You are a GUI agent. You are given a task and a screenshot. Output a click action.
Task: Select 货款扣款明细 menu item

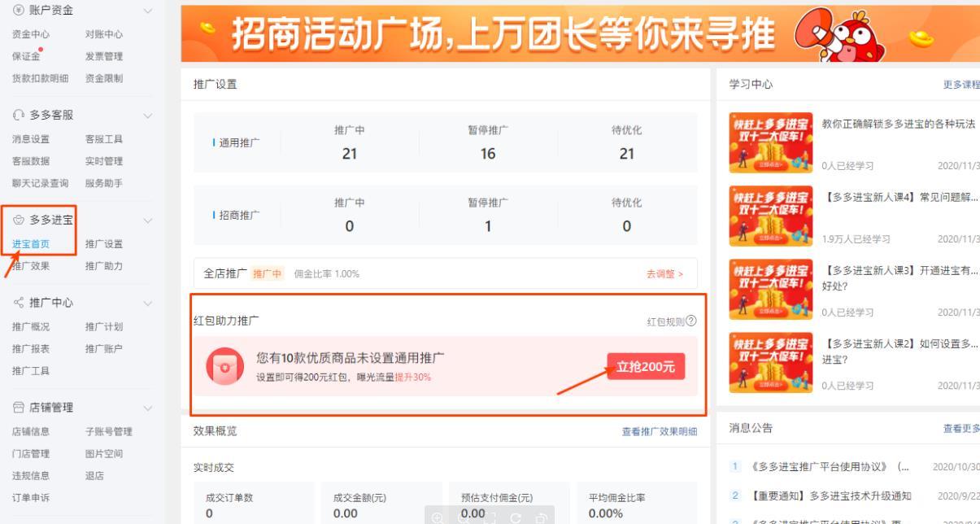(40, 78)
